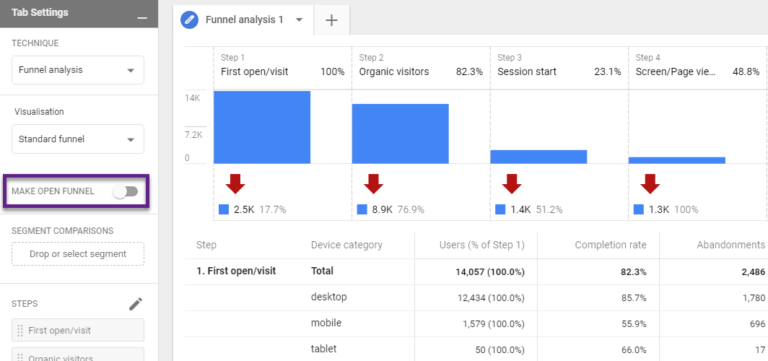
Task: Click the pencil icon on the Funnel analysis 1 tab
Action: tap(189, 20)
